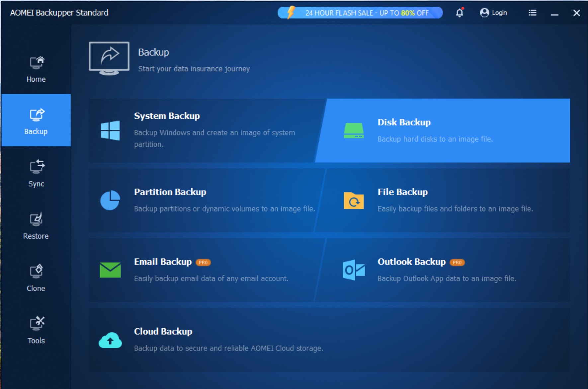588x389 pixels.
Task: Click the Windows logo System Backup icon
Action: [x=110, y=130]
